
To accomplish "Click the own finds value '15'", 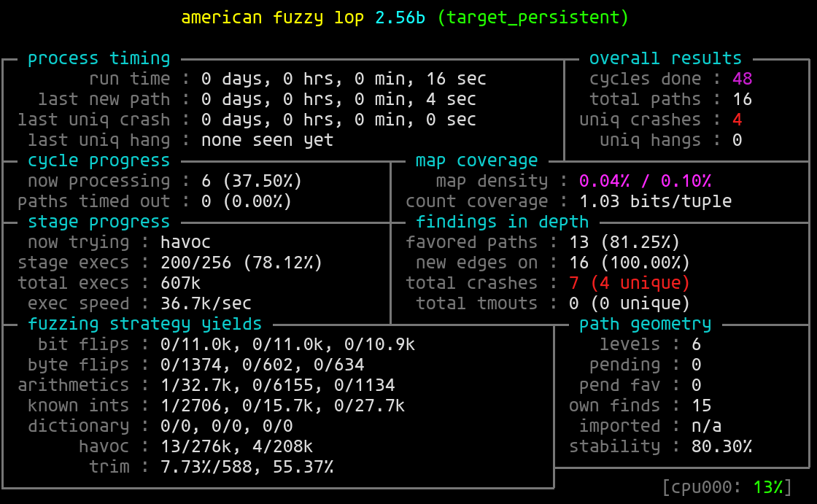I will (x=701, y=406).
